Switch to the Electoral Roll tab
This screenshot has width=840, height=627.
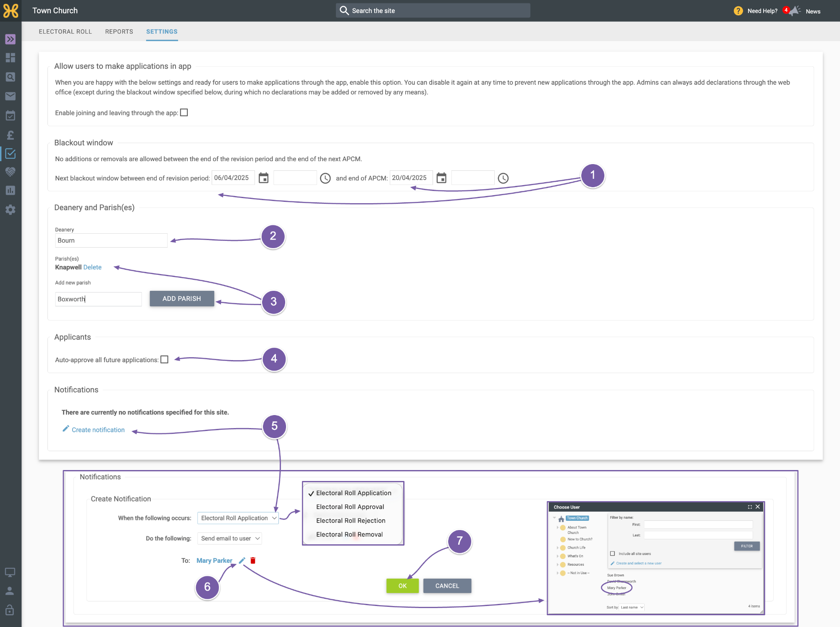pos(65,31)
